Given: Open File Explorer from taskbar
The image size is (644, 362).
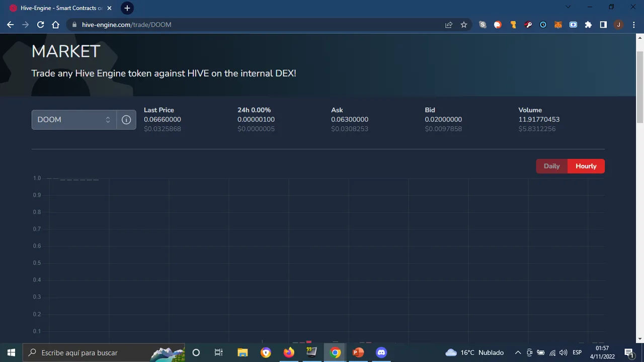Looking at the screenshot, I should [243, 352].
